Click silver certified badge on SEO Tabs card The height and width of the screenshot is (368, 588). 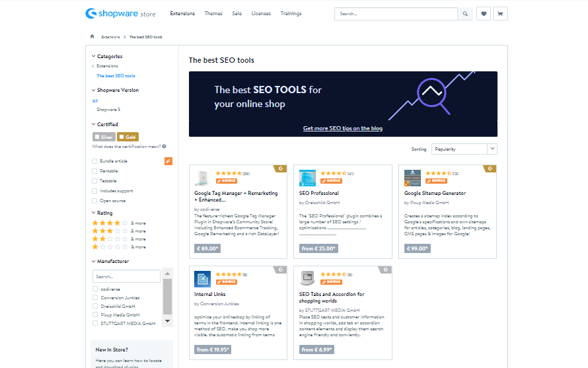pyautogui.click(x=385, y=270)
